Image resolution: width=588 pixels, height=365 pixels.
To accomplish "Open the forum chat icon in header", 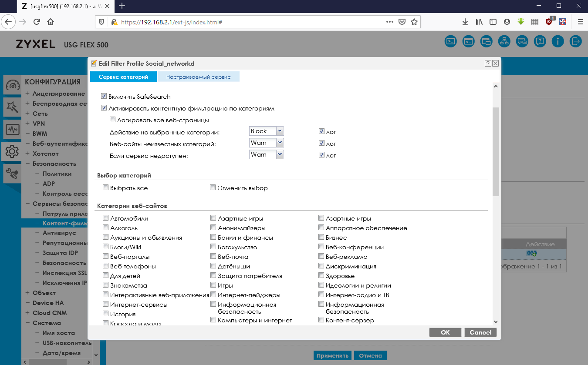I will (x=522, y=41).
